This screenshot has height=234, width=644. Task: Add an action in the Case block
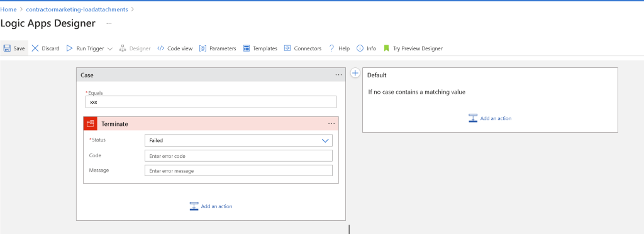pyautogui.click(x=211, y=206)
